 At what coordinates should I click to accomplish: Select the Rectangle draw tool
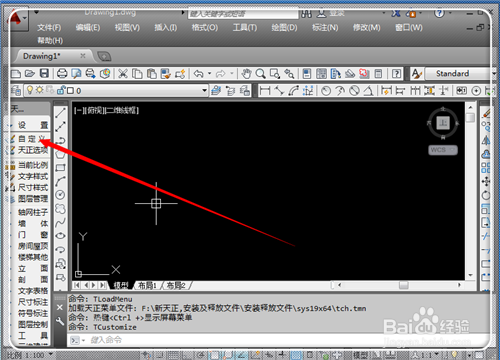(60, 167)
